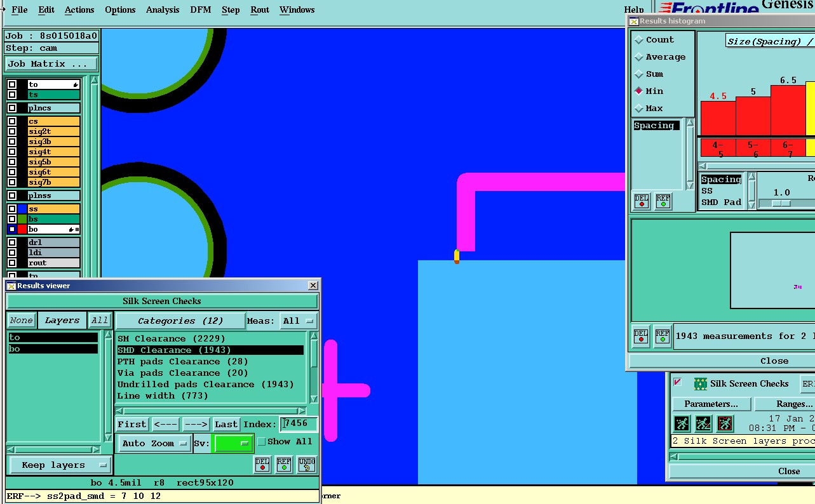
Task: Toggle display checkbox for layer ss
Action: click(x=12, y=209)
